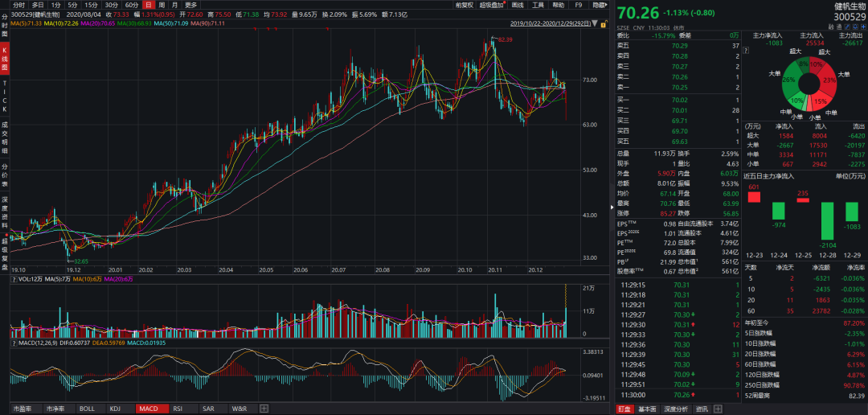Switch chart to 60分 period
The image size is (868, 415).
[x=132, y=5]
